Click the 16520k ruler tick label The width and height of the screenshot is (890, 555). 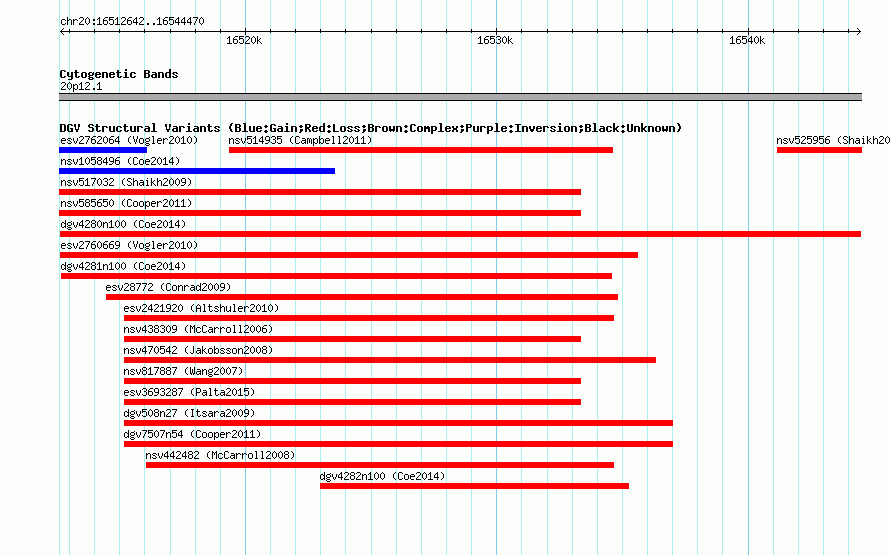click(x=244, y=40)
